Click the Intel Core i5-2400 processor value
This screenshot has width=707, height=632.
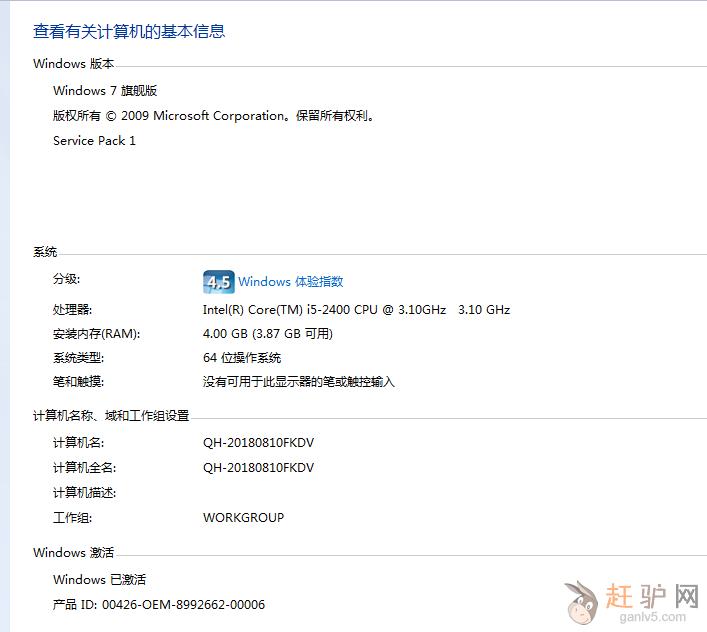[356, 310]
